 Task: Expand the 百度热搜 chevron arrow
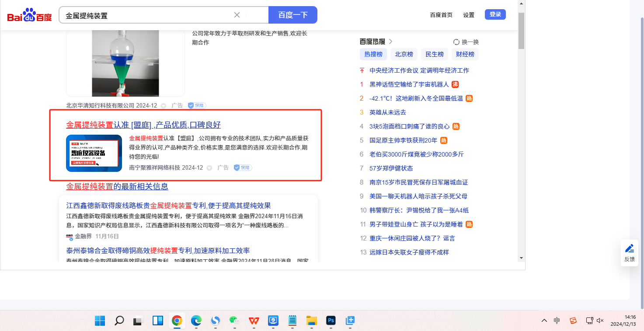(x=391, y=42)
